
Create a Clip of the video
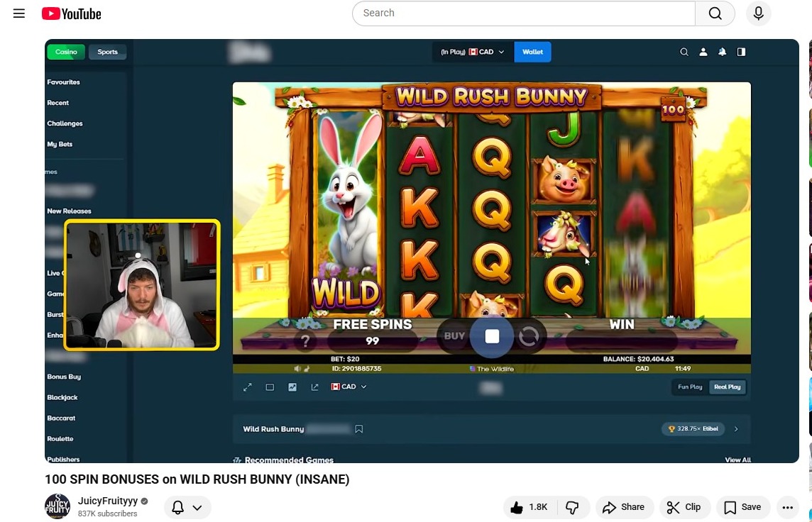pyautogui.click(x=685, y=507)
